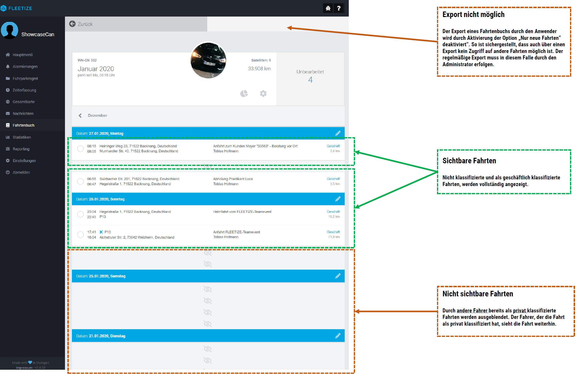Select the 06:55 Sulzbacher Str. trip radio button
The height and width of the screenshot is (375, 588).
80,182
